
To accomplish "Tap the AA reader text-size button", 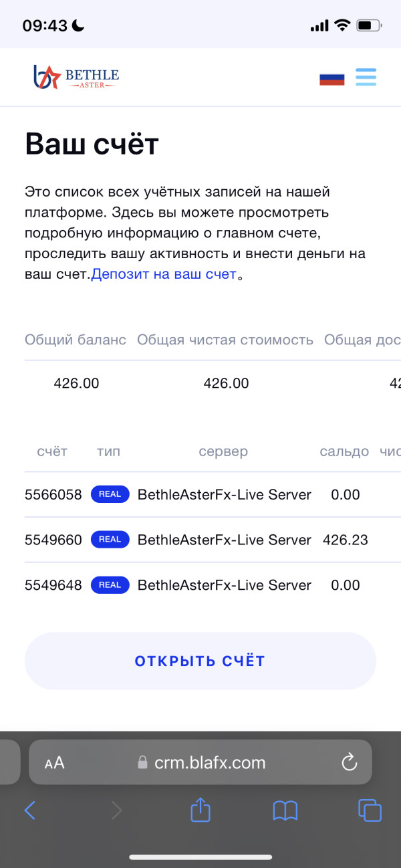I will point(55,763).
